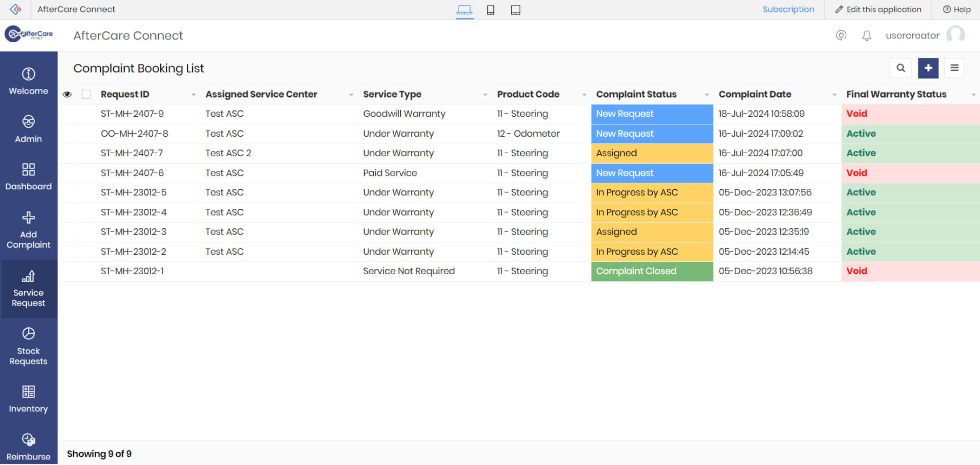Click the Subscription link
This screenshot has height=465, width=980.
point(788,9)
